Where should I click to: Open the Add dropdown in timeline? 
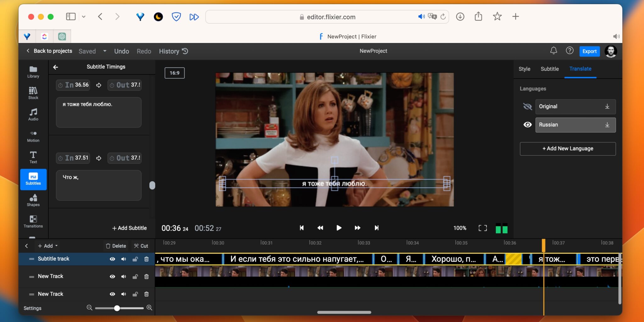point(48,246)
